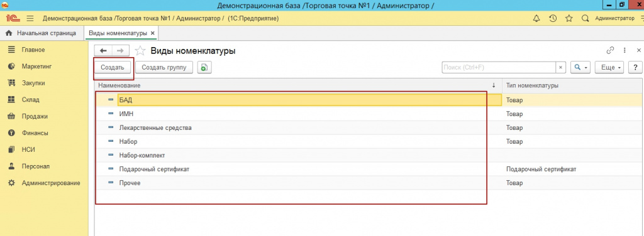Click the Тип номенклатуры column header
This screenshot has width=644, height=236.
coord(573,85)
